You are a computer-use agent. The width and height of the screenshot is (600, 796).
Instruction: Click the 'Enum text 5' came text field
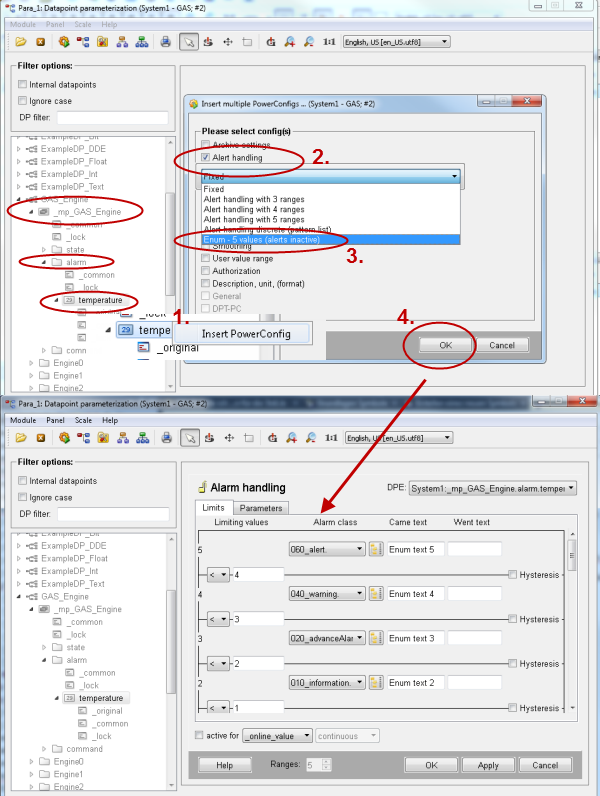[x=414, y=549]
